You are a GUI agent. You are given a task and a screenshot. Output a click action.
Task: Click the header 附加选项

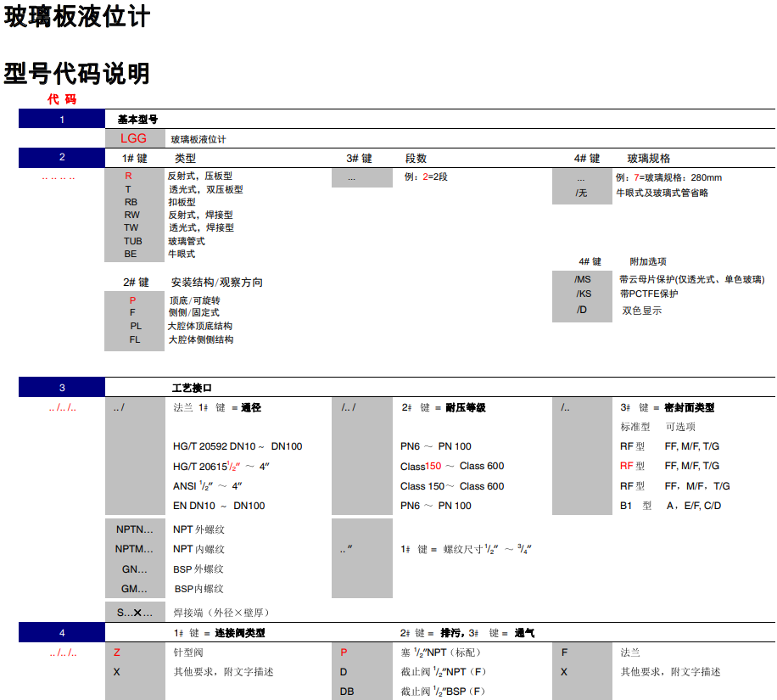click(x=648, y=261)
